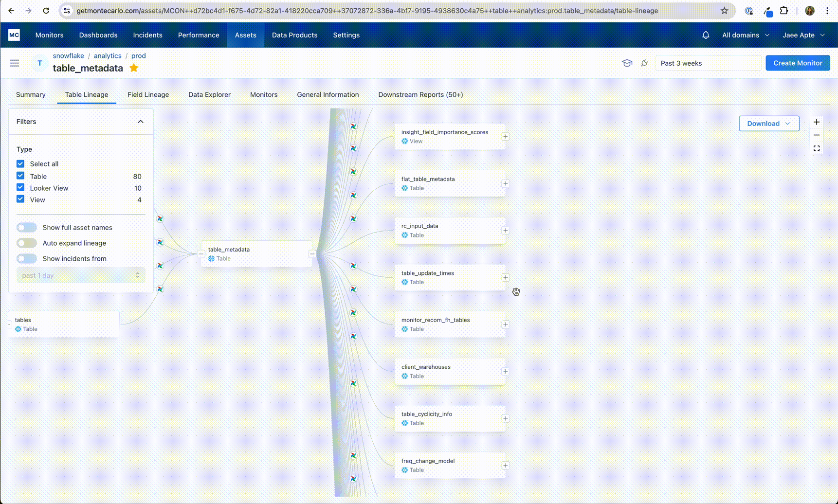Zoom in the lineage graph
The height and width of the screenshot is (504, 838).
point(817,122)
